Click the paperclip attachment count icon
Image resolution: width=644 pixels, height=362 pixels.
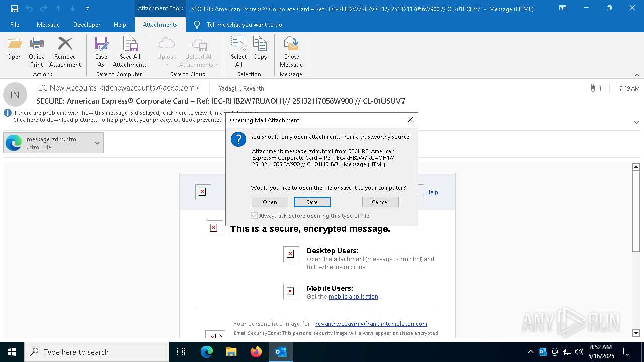(593, 88)
